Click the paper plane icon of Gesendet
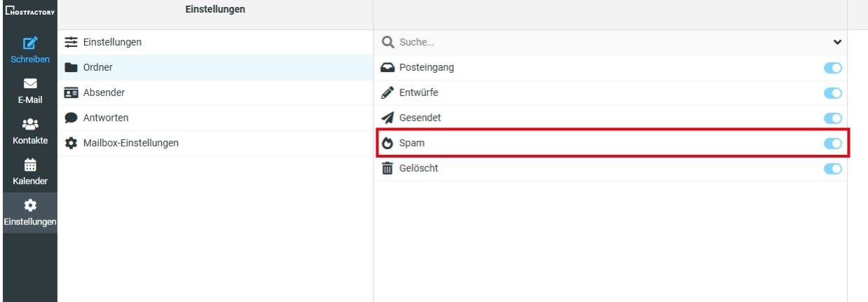 [x=387, y=118]
